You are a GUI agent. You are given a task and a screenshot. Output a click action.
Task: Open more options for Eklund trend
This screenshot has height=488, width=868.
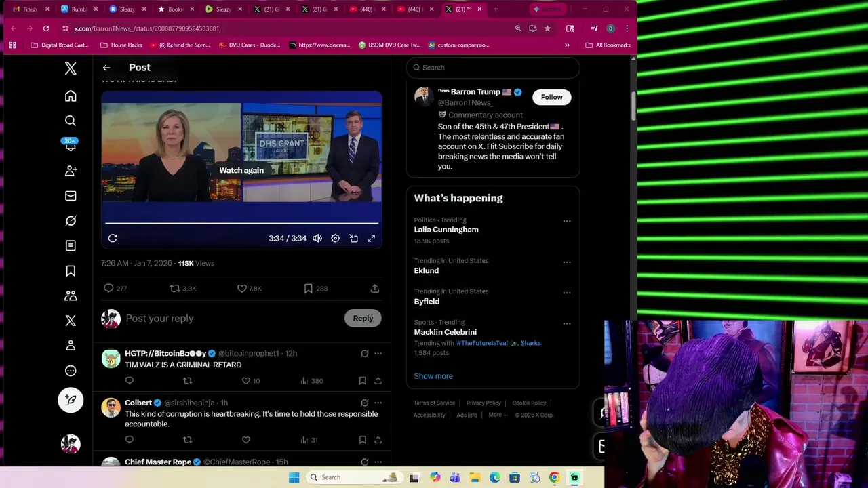pos(567,262)
